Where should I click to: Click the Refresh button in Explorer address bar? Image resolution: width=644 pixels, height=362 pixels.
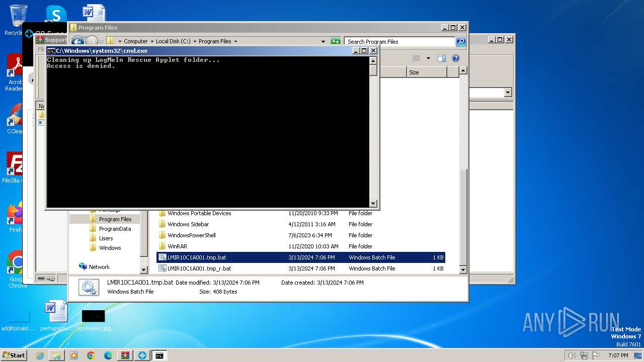point(336,41)
